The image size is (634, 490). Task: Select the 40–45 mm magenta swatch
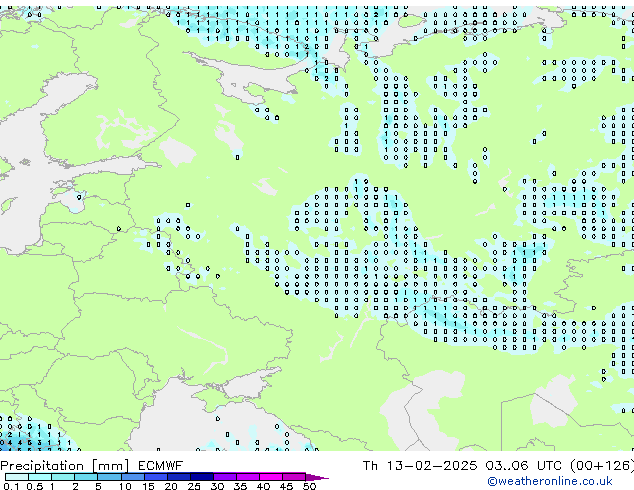tap(271, 477)
